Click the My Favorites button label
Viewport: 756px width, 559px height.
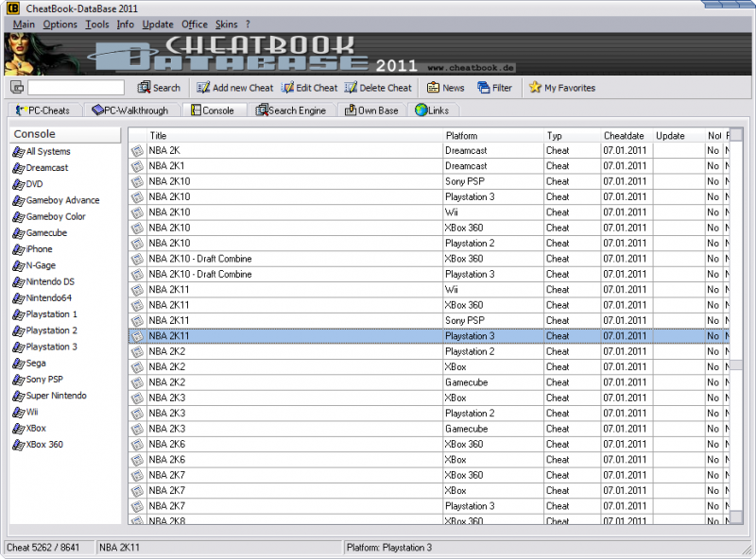pyautogui.click(x=570, y=88)
